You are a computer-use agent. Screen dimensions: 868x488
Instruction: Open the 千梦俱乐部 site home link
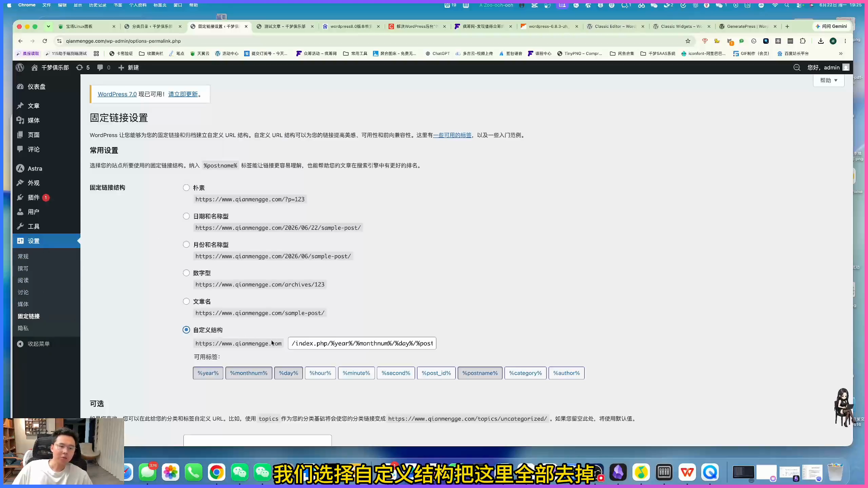tap(50, 67)
